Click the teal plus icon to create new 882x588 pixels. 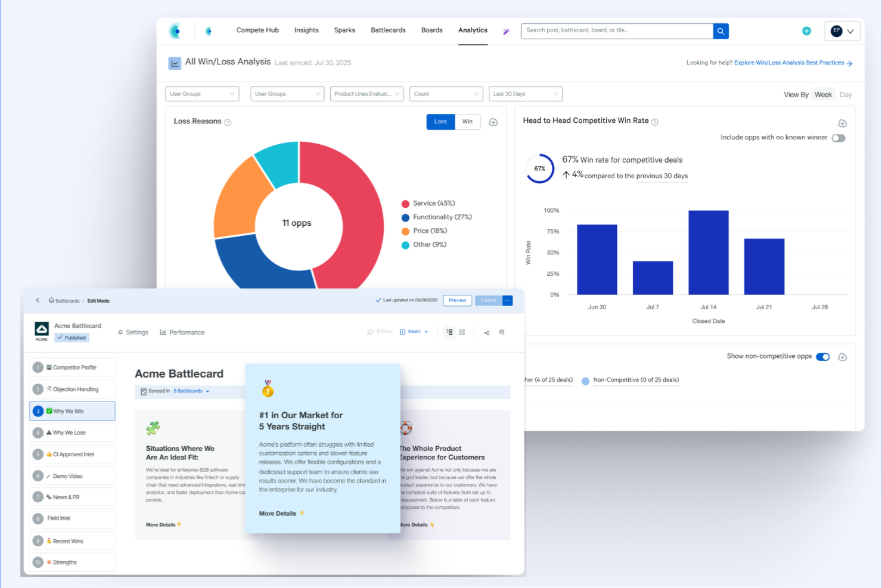point(806,30)
